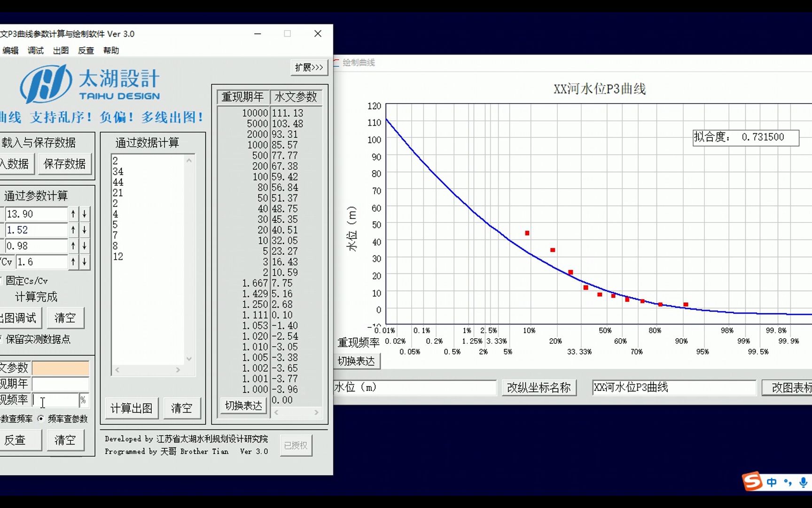Select data entry 34 in the list
The image size is (812, 508).
tap(118, 172)
